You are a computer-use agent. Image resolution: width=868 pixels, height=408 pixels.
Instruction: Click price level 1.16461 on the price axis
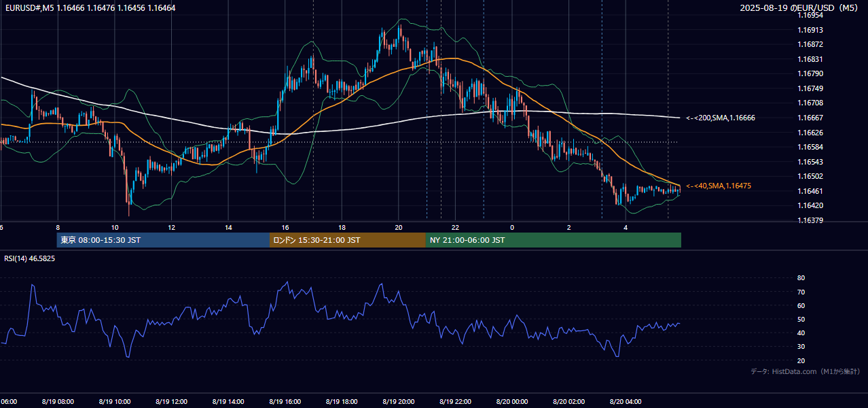point(810,191)
